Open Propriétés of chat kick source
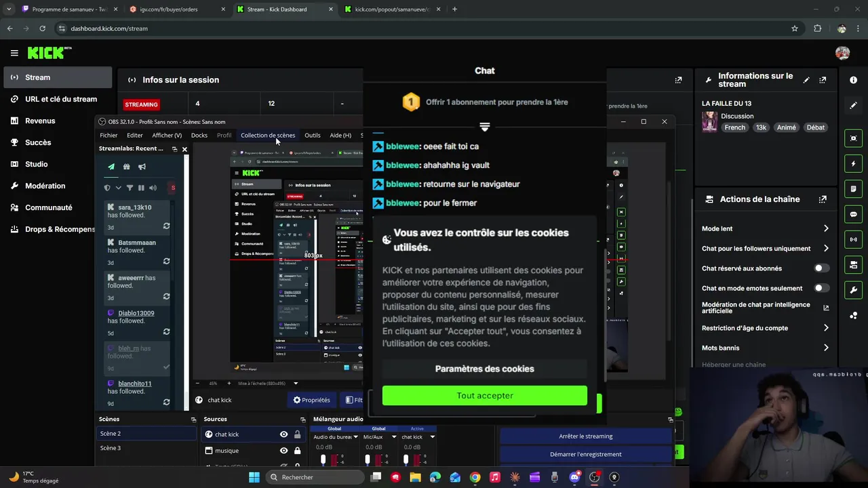 pyautogui.click(x=311, y=400)
